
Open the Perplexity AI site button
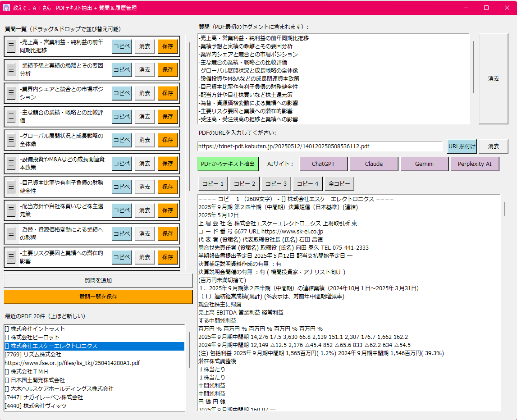click(x=475, y=164)
